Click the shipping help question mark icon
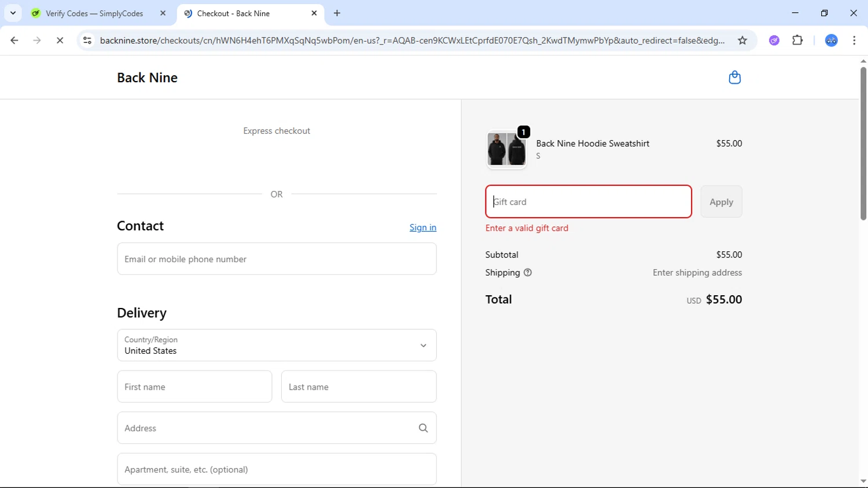Image resolution: width=868 pixels, height=488 pixels. (528, 273)
